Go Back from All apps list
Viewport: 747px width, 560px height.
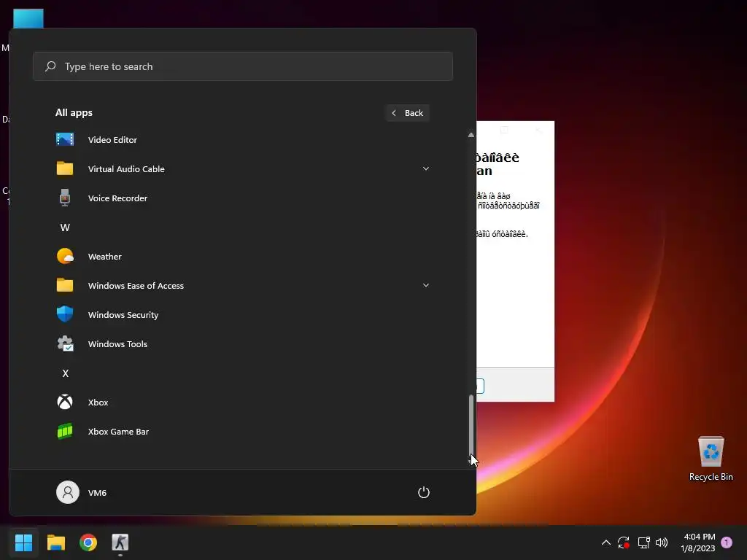408,113
